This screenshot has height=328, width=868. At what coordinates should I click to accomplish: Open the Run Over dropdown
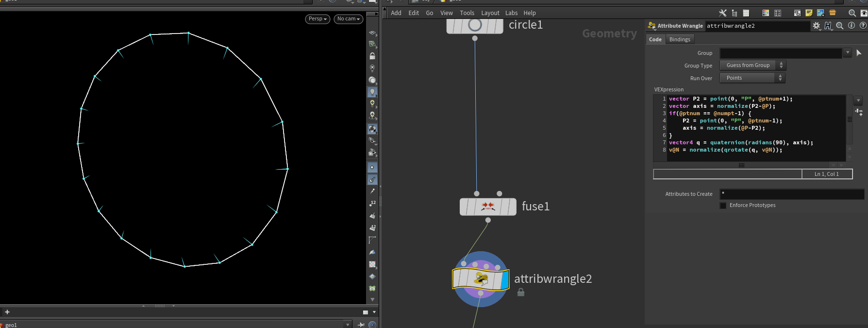752,78
